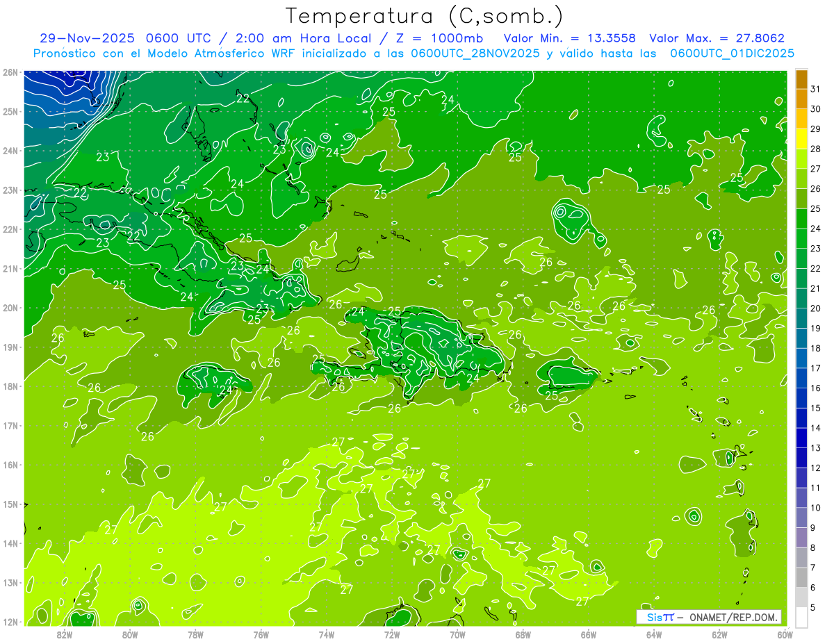This screenshot has width=834, height=644.
Task: Click the 13 value on the color scale
Action: click(x=816, y=448)
